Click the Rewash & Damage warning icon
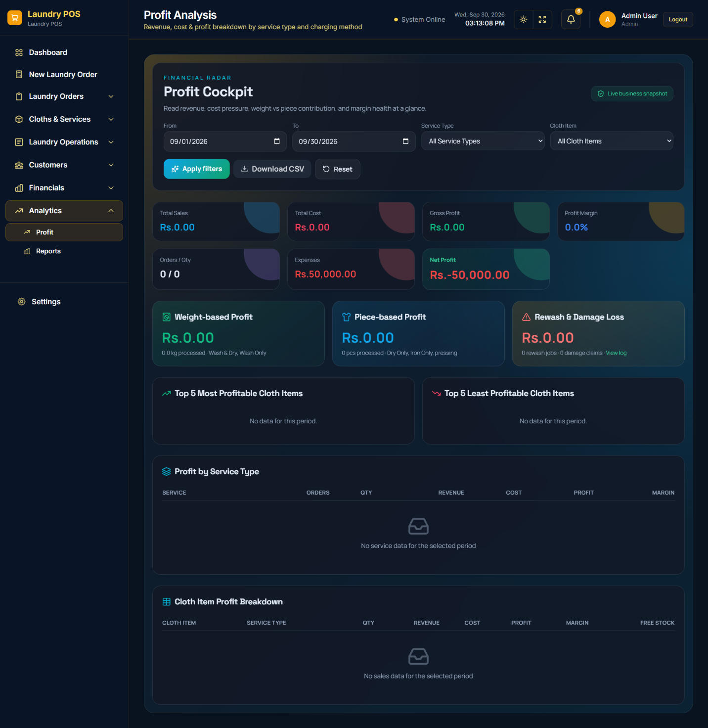This screenshot has width=708, height=728. (x=527, y=317)
